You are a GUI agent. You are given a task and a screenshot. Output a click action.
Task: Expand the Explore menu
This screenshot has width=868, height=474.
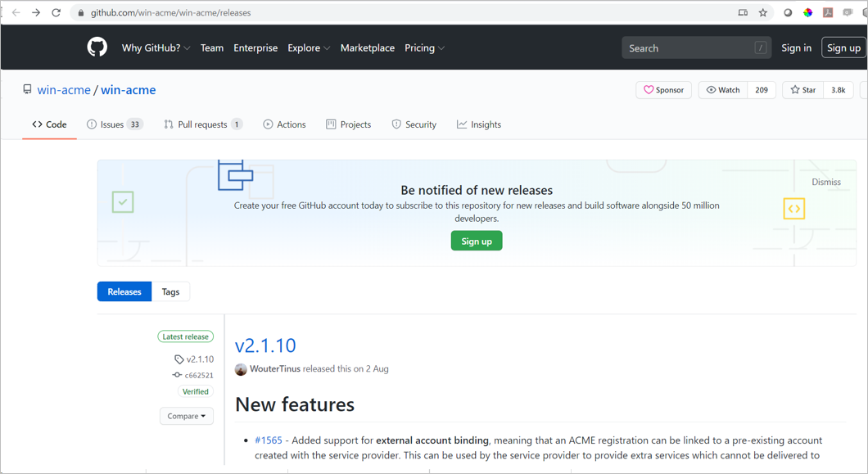pos(309,48)
